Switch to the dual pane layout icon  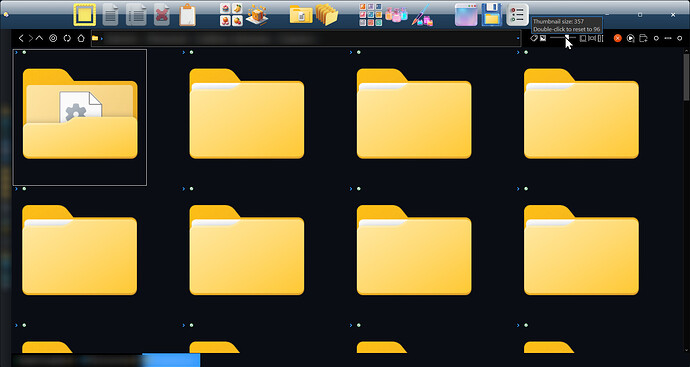[x=592, y=38]
